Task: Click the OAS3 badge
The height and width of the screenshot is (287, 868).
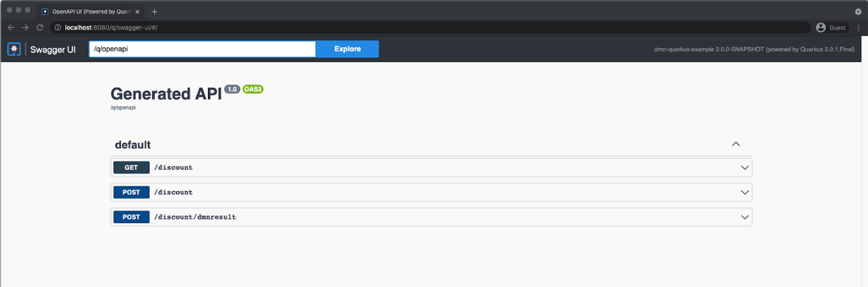Action: click(x=253, y=89)
